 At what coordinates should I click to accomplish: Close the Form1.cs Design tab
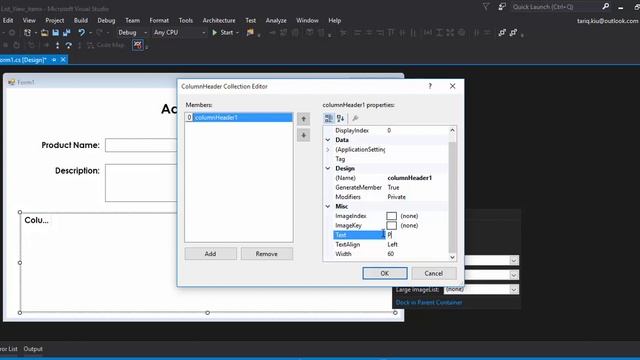click(63, 60)
